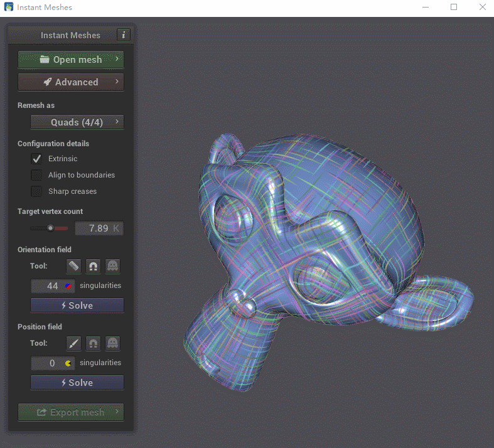
Task: Open the Quads (4/4) remesh dropdown
Action: (x=77, y=122)
